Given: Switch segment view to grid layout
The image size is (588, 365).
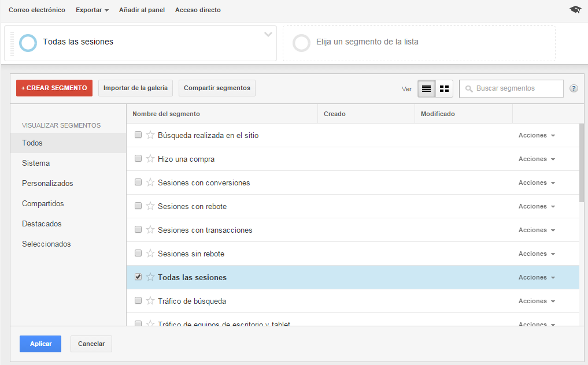Looking at the screenshot, I should [444, 88].
